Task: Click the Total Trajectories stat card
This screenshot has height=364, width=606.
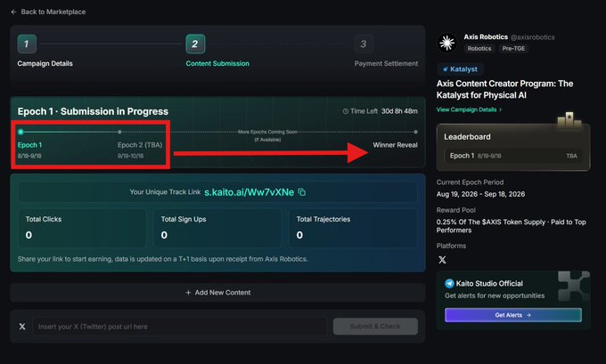Action: (353, 228)
